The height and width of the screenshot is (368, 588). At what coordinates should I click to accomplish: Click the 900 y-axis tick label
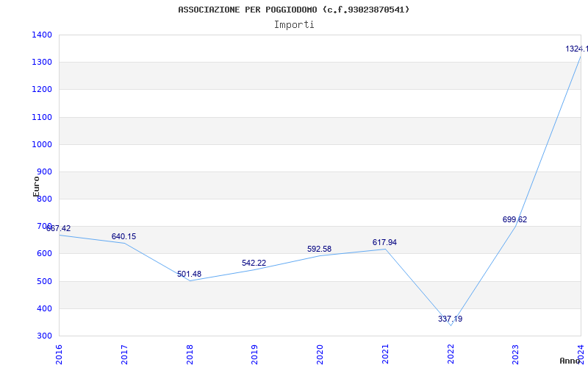[44, 171]
